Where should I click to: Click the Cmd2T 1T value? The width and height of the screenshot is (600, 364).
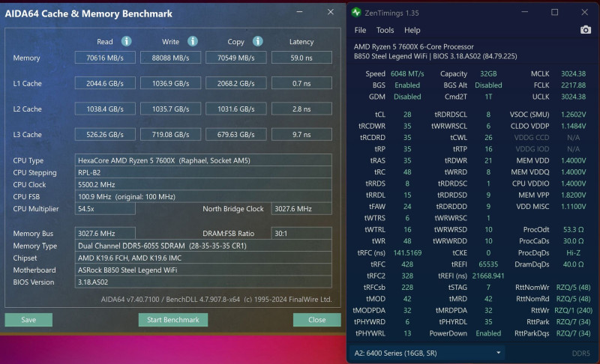coord(488,97)
